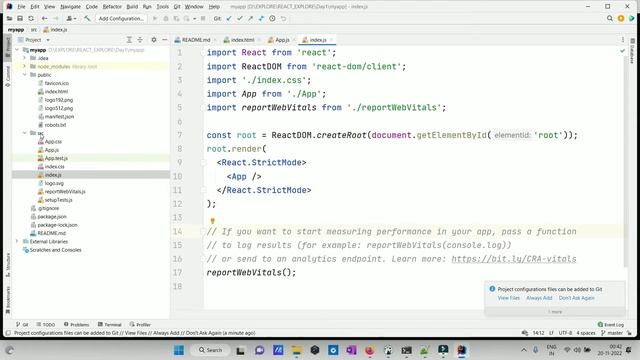Image resolution: width=640 pixels, height=360 pixels.
Task: Hide the Project panel with minus icon
Action: pos(164,40)
